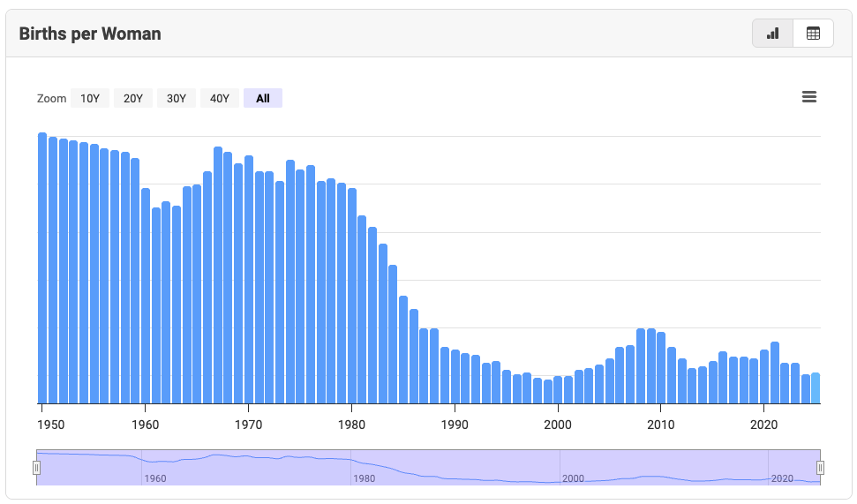
Task: Click the 1950 x-axis label
Action: point(51,425)
